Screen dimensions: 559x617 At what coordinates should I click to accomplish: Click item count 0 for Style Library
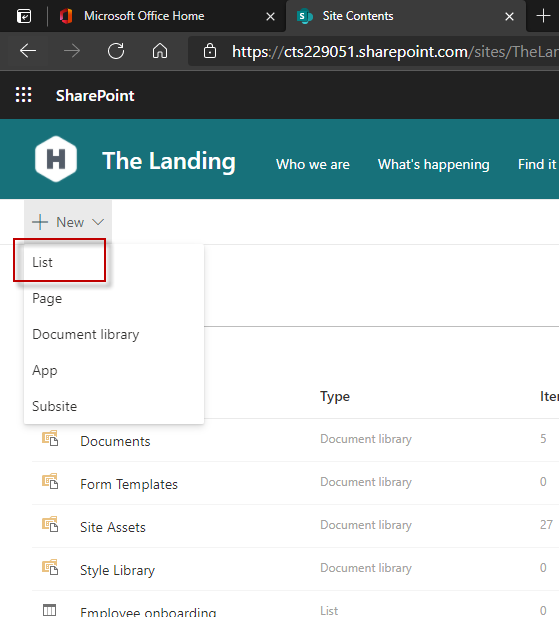[x=543, y=567]
